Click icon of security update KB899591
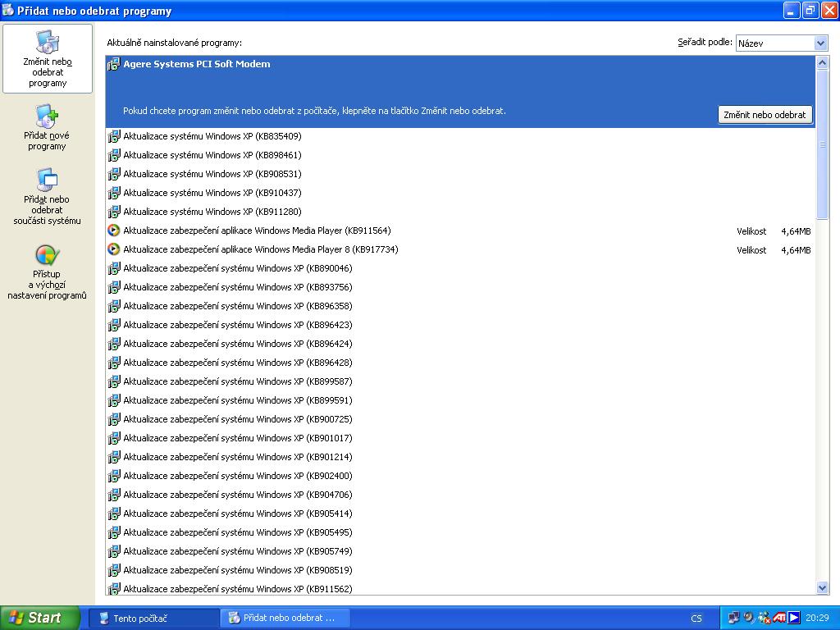The image size is (840, 630). 113,400
